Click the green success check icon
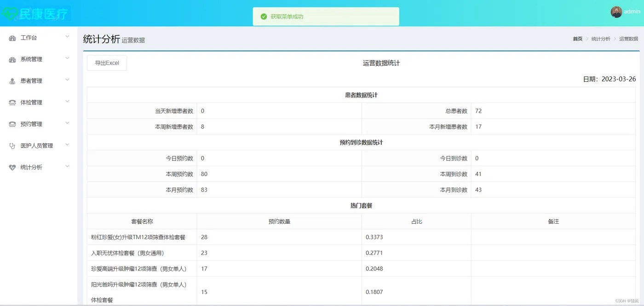 point(264,17)
